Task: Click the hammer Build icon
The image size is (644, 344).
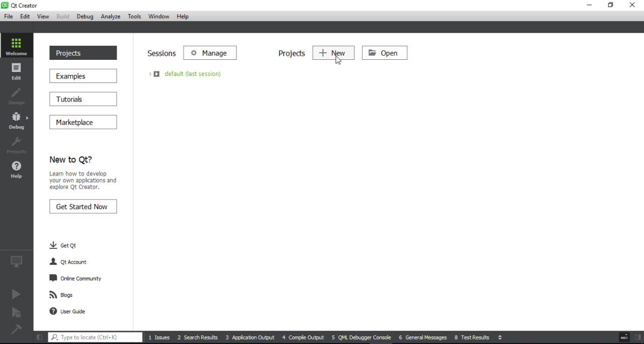Action: click(x=16, y=329)
